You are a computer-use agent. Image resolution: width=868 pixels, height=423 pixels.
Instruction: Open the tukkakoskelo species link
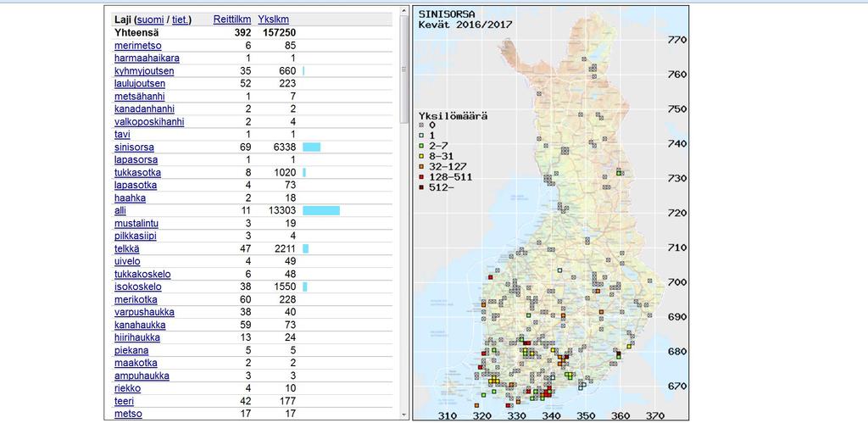142,275
